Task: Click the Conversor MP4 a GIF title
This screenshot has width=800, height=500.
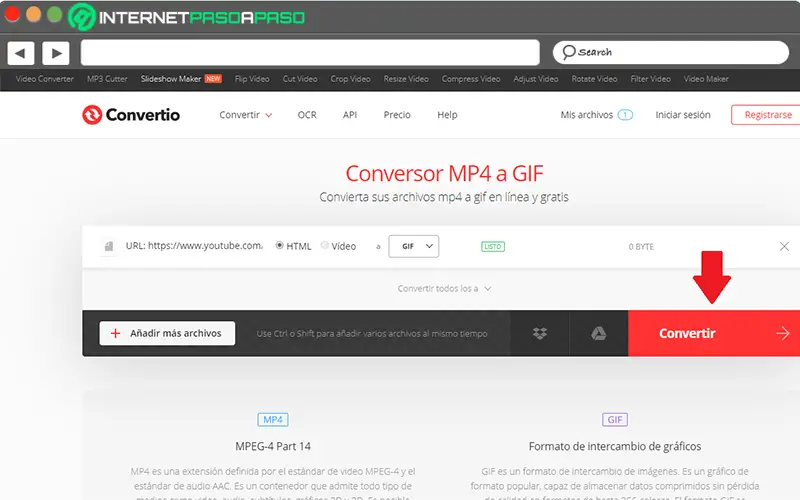Action: (x=444, y=173)
